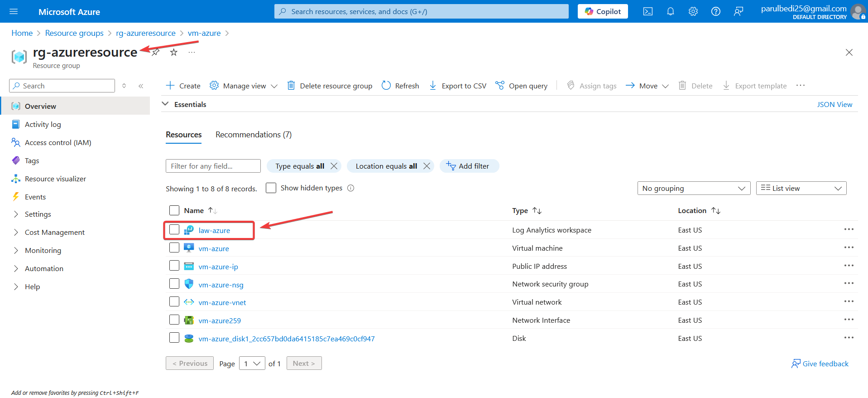
Task: Click Delete resource group
Action: 330,86
